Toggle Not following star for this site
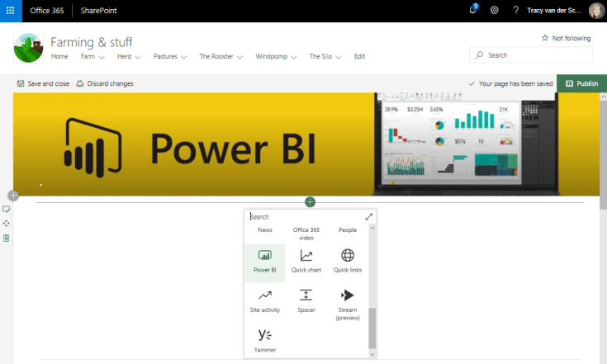 pyautogui.click(x=566, y=38)
